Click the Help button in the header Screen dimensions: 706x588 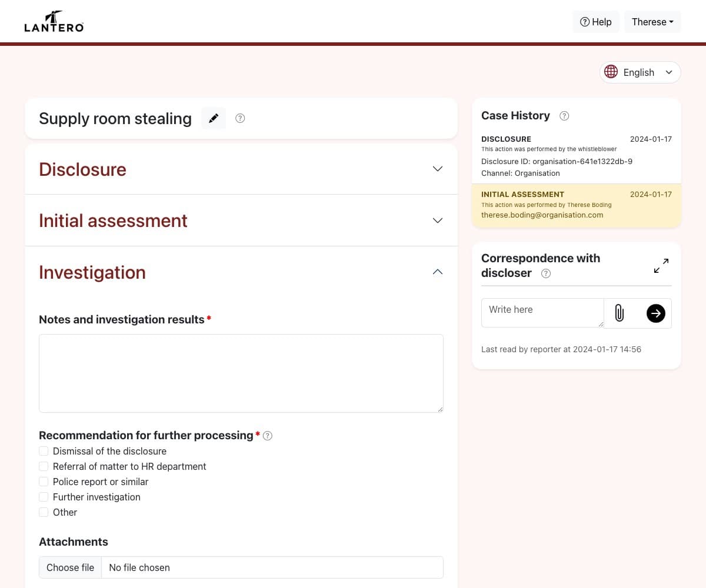(x=595, y=22)
